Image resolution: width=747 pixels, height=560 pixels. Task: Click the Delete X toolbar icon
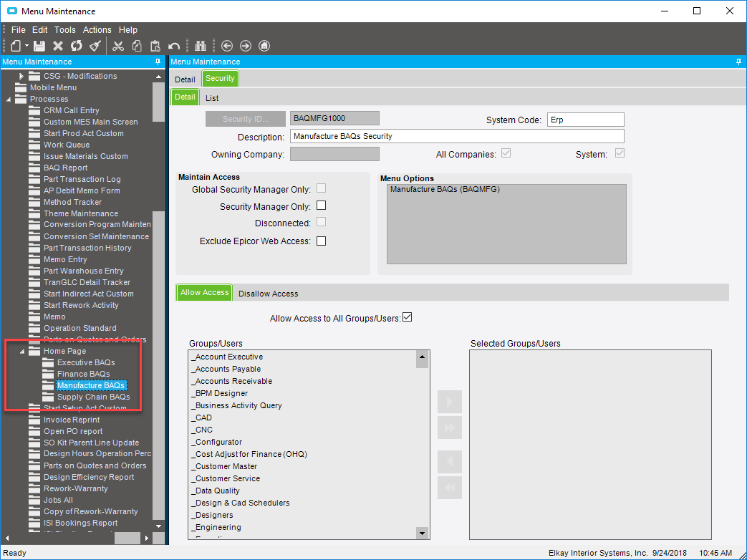(x=57, y=46)
